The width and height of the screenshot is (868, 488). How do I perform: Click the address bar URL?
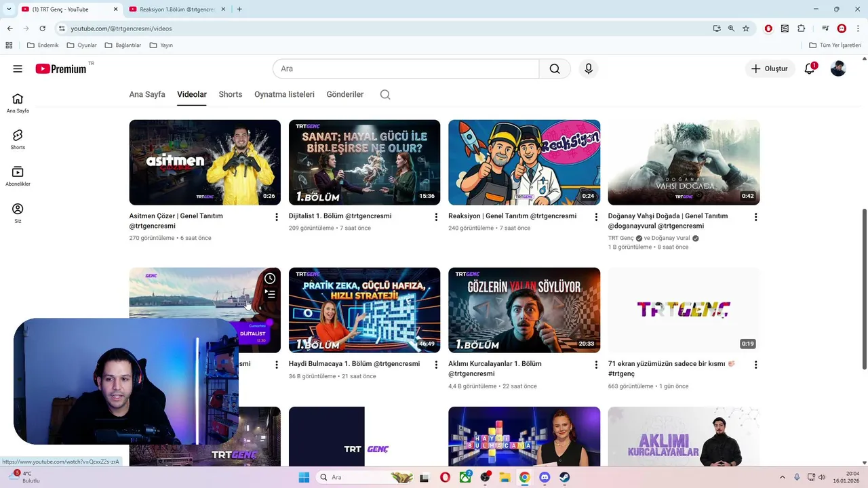click(x=121, y=28)
